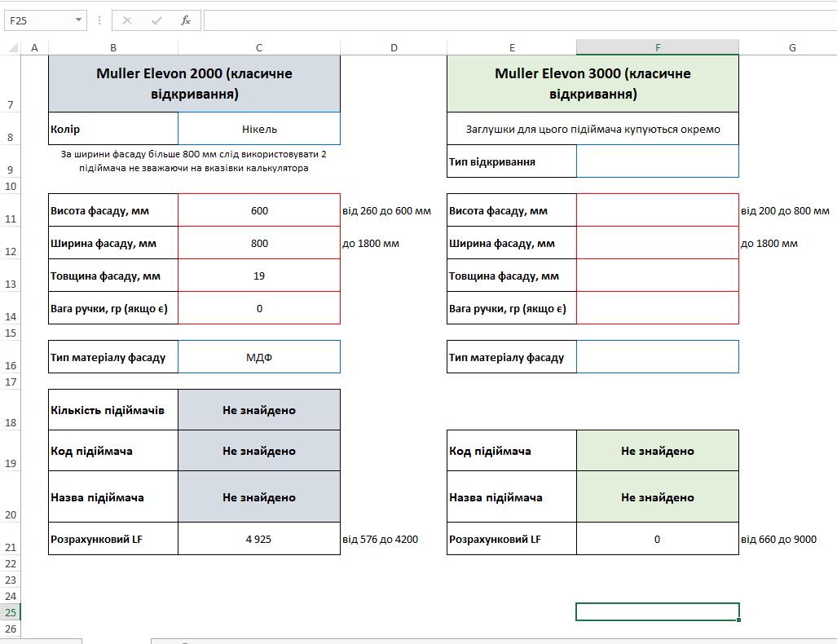Select column C header
Viewport: 837px width, 644px height.
[259, 48]
